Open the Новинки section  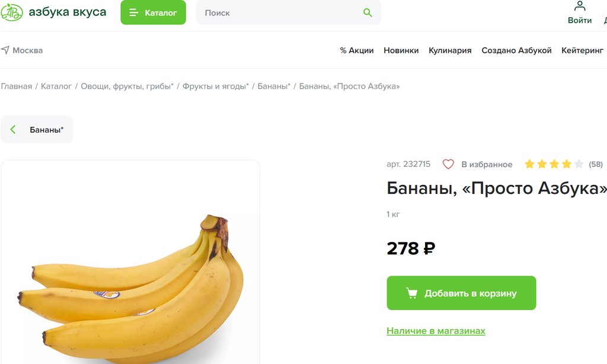pyautogui.click(x=401, y=50)
